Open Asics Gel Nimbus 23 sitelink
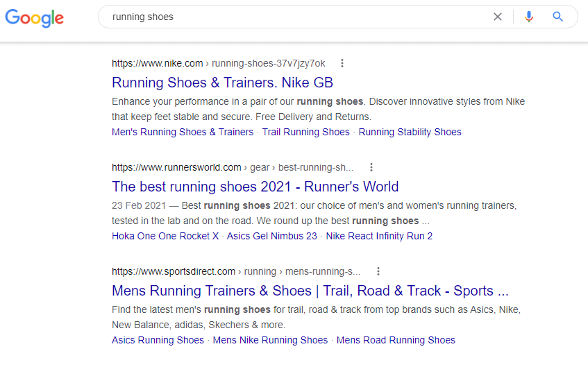This screenshot has height=367, width=588. click(x=272, y=236)
